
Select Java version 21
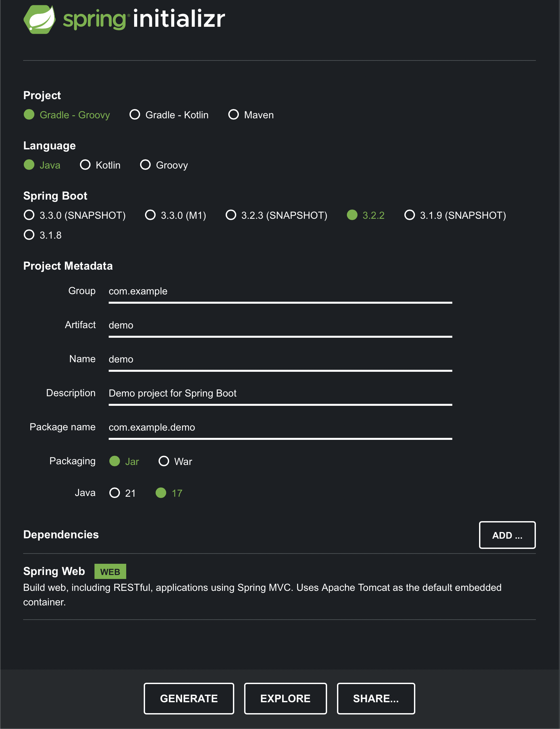122,493
